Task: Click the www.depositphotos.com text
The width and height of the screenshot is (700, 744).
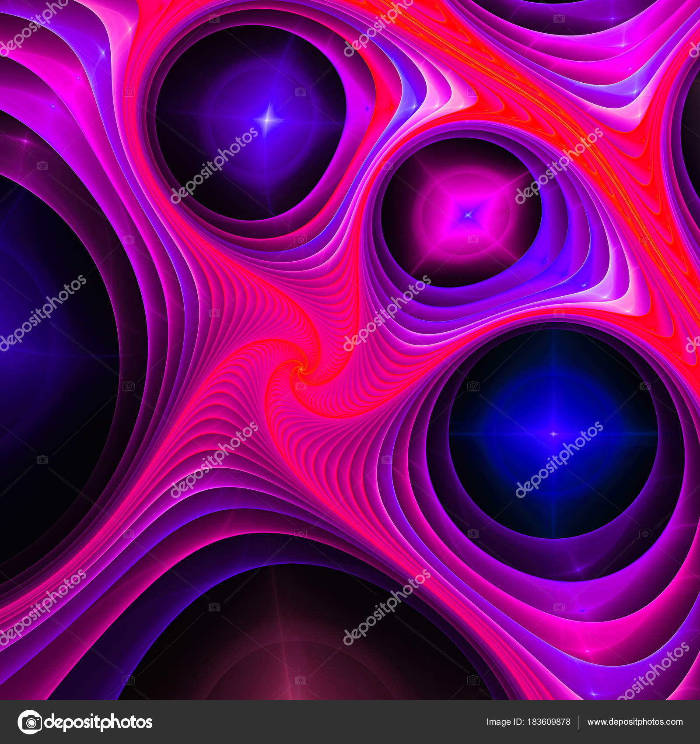Action: 635,722
